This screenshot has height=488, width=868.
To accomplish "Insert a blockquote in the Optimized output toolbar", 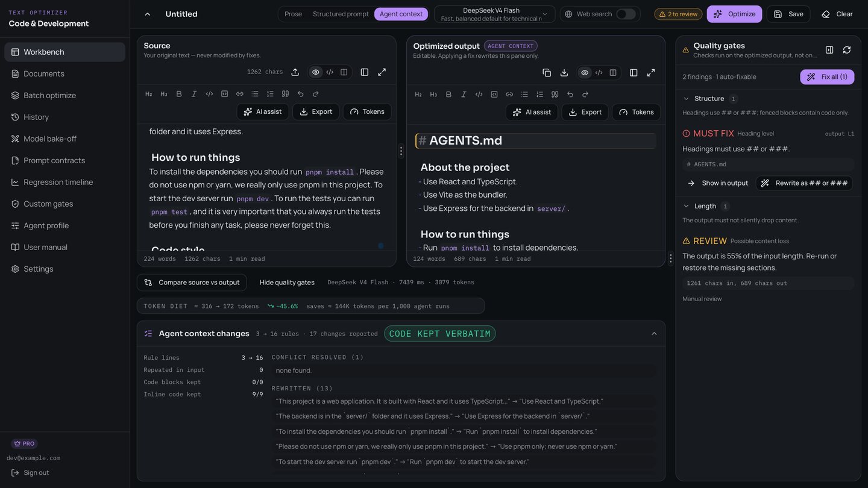I will click(x=555, y=94).
